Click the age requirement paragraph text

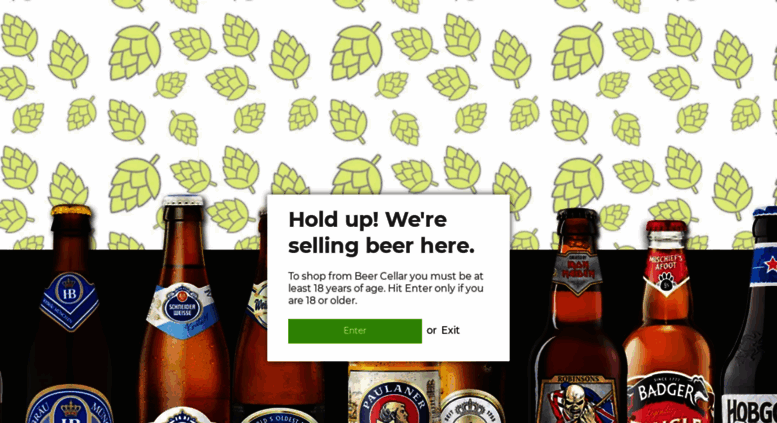(x=386, y=288)
